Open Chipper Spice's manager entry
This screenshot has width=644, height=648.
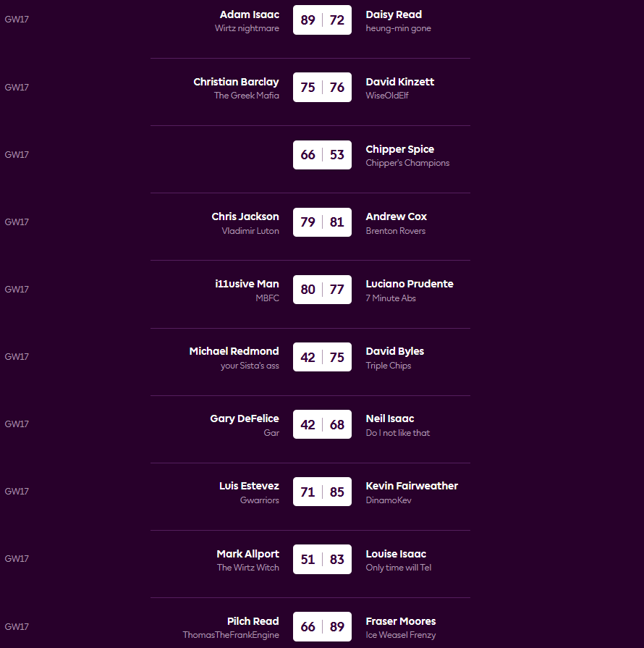click(399, 149)
